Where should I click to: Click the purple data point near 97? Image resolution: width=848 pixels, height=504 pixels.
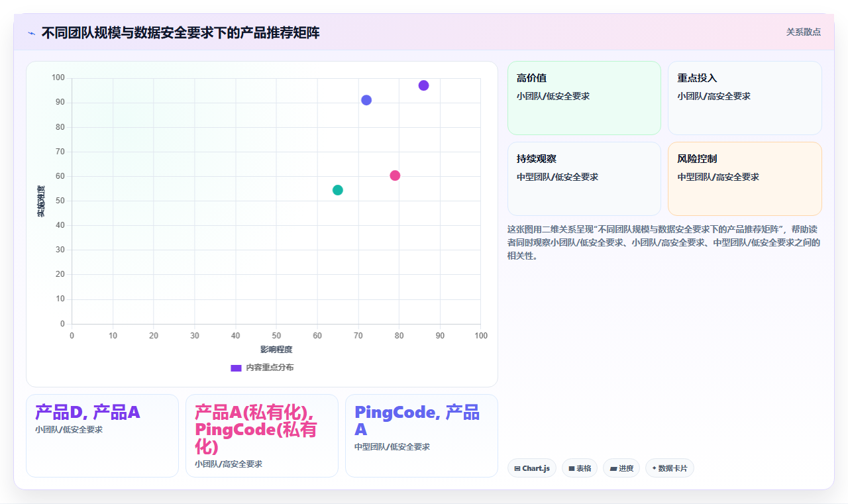point(423,85)
